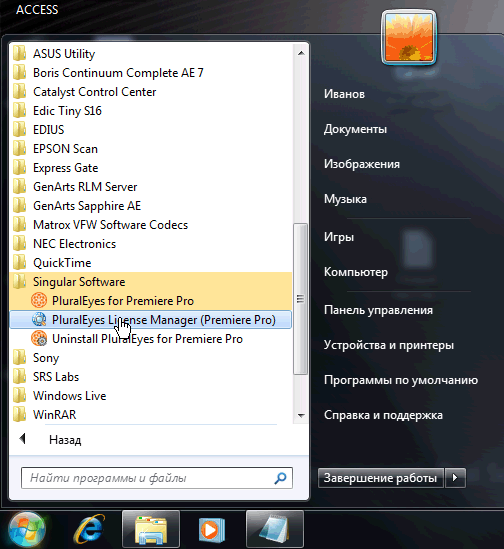The width and height of the screenshot is (504, 549).
Task: Expand the NEC Electronics folder
Action: tap(151, 244)
